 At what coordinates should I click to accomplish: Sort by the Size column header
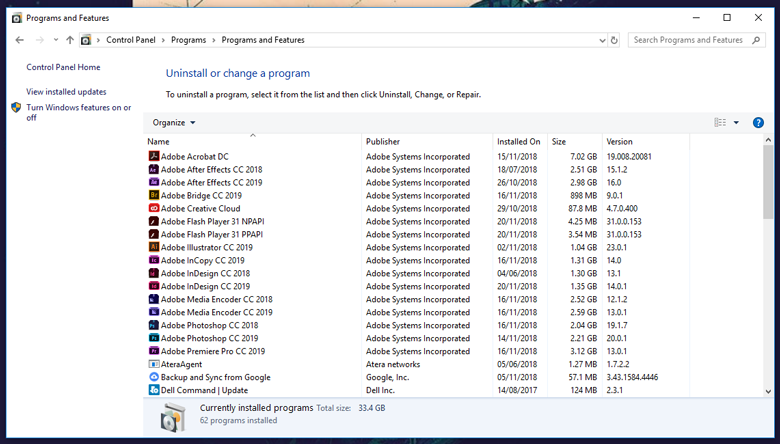(575, 141)
